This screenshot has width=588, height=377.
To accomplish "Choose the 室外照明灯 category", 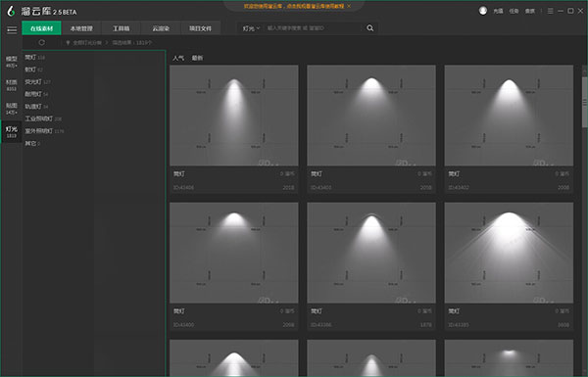I will coord(44,131).
